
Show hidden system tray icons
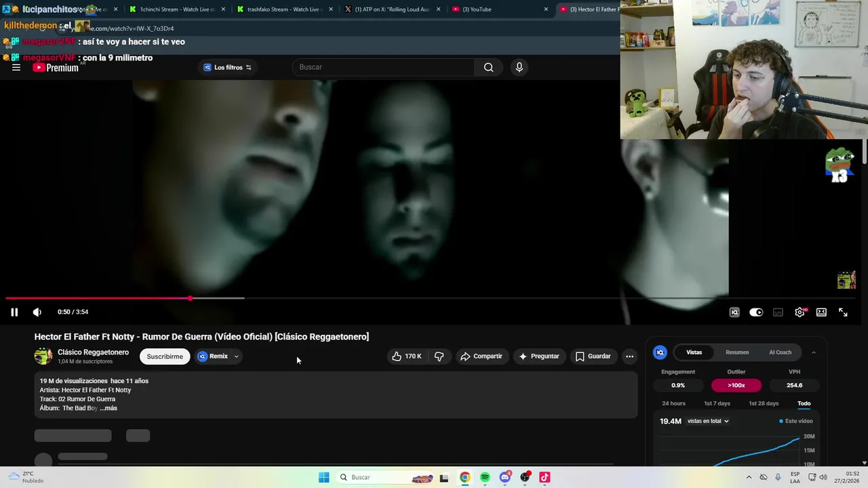pyautogui.click(x=749, y=477)
